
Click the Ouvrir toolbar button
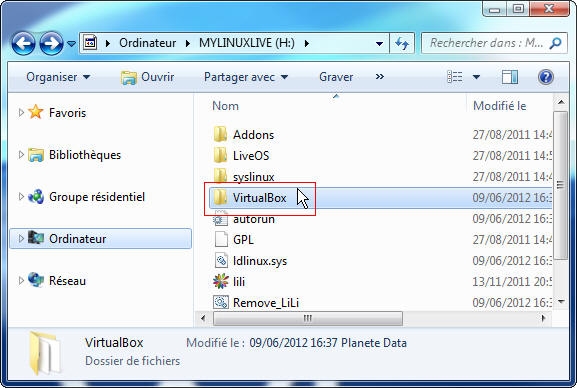[148, 77]
